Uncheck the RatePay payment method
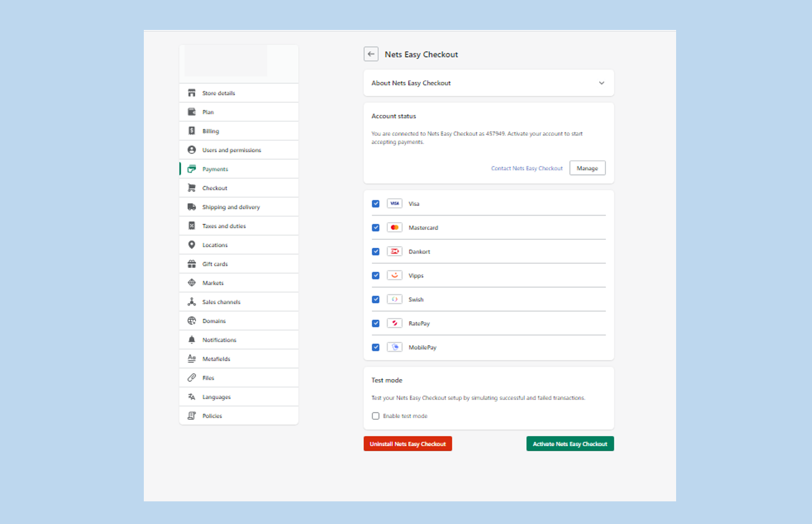This screenshot has width=812, height=524. (375, 323)
